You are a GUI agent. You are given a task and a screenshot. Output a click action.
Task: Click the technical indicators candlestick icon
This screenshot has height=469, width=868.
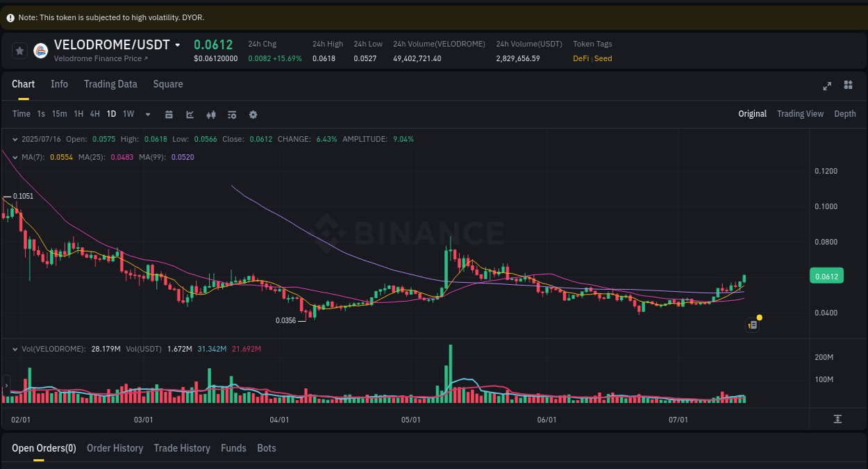210,114
